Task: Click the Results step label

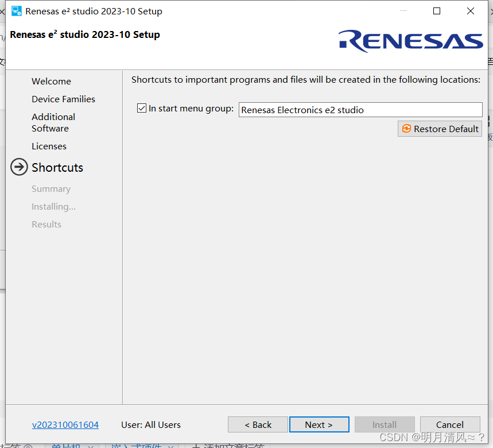Action: pyautogui.click(x=46, y=225)
